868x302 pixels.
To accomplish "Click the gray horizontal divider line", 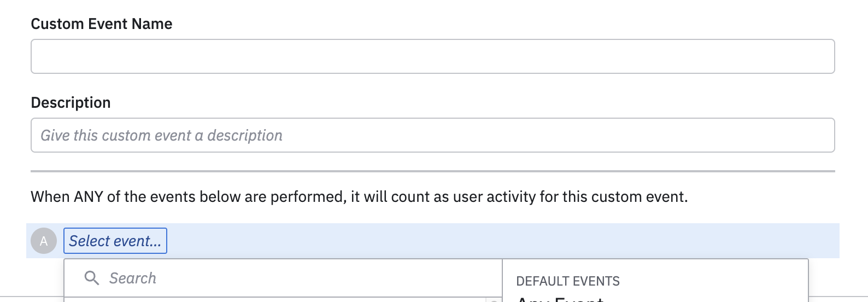I will tap(432, 171).
